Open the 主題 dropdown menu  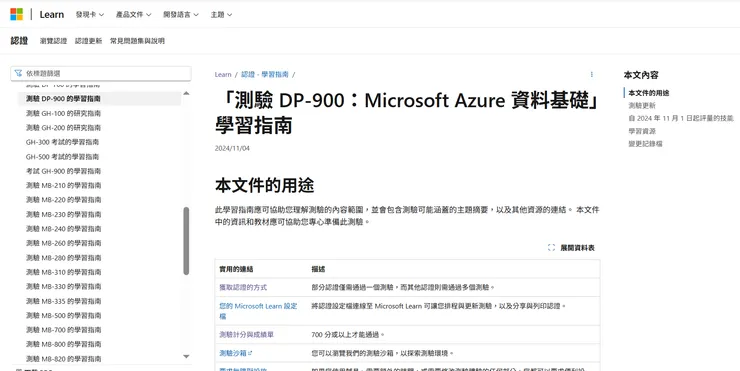pyautogui.click(x=221, y=15)
